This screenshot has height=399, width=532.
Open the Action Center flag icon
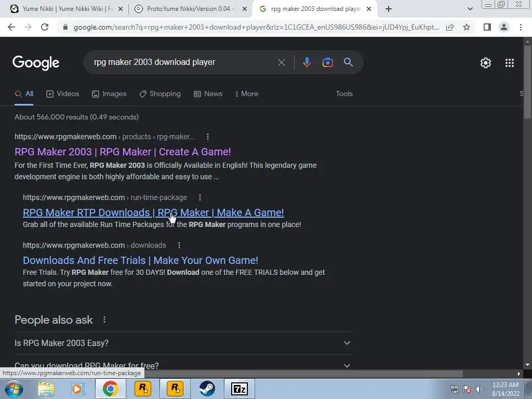[467, 389]
